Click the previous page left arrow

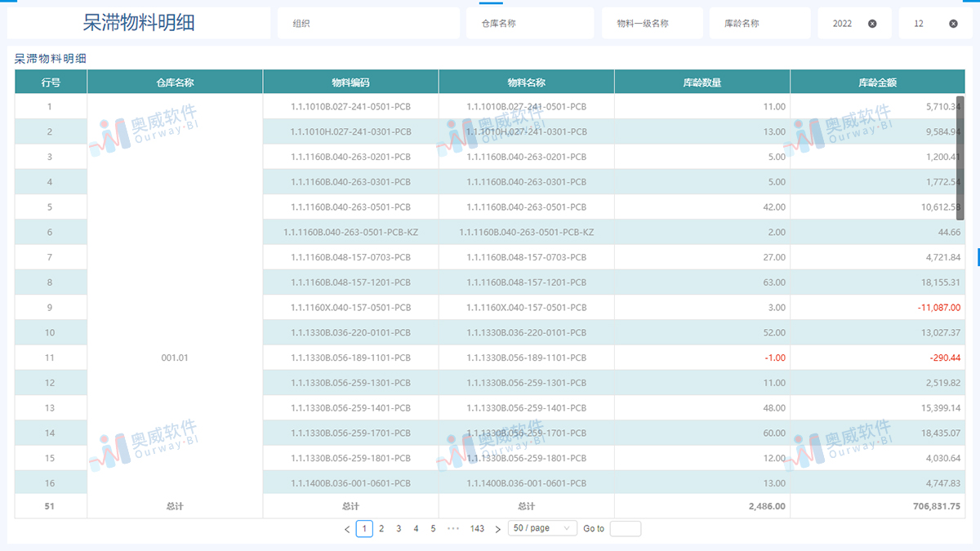pos(346,528)
